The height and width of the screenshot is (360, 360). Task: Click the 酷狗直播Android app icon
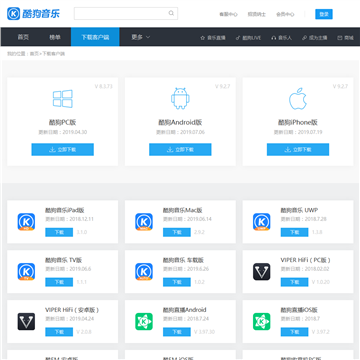144,321
